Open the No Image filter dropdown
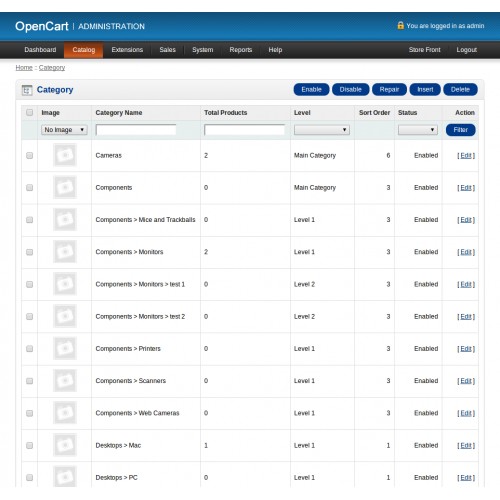The width and height of the screenshot is (500, 500). pos(64,130)
